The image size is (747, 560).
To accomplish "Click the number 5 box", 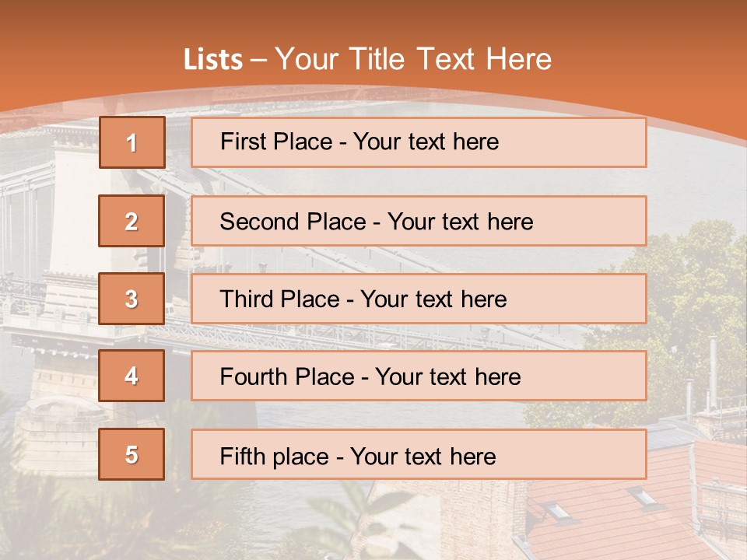I will (x=132, y=454).
